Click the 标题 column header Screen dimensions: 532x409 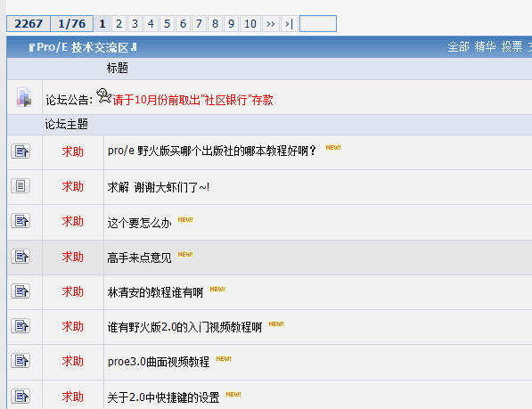click(x=118, y=68)
